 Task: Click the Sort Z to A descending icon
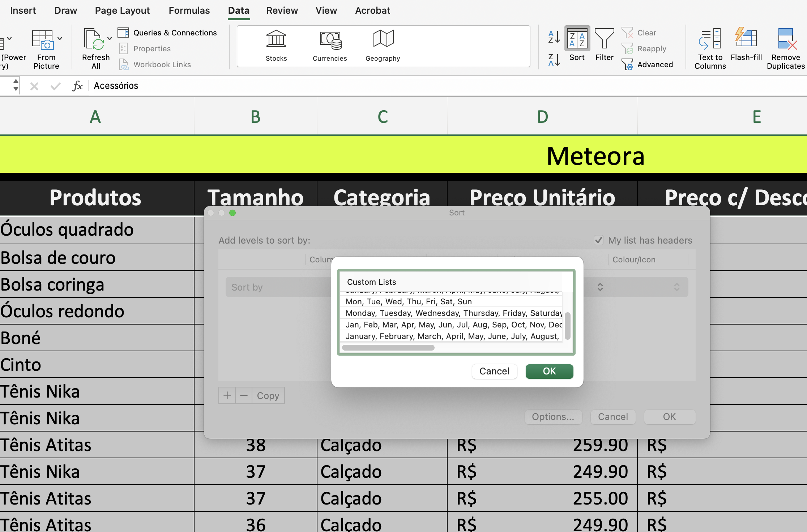point(554,60)
